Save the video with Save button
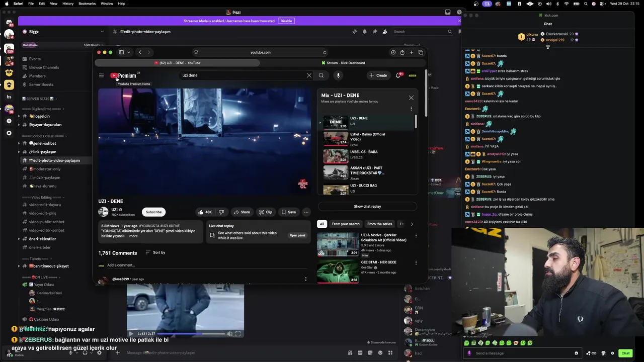 (x=288, y=212)
